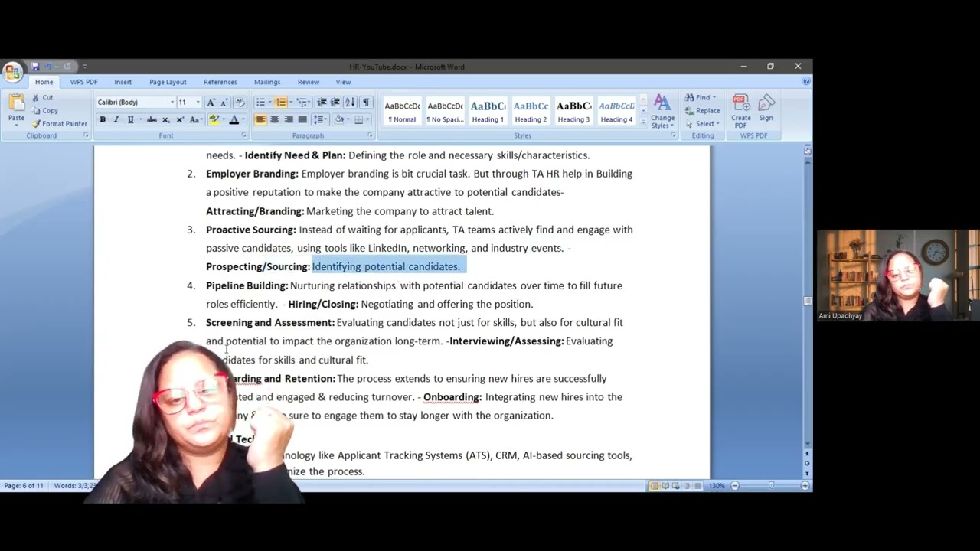Increase the paragraph indent
The width and height of the screenshot is (980, 551).
point(335,103)
